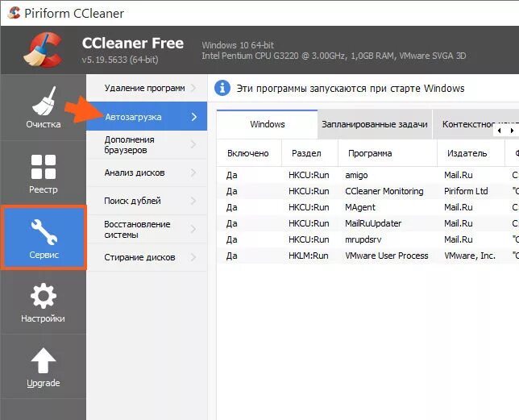Open Дополнения браузеров menu item
This screenshot has height=420, width=519.
point(147,144)
